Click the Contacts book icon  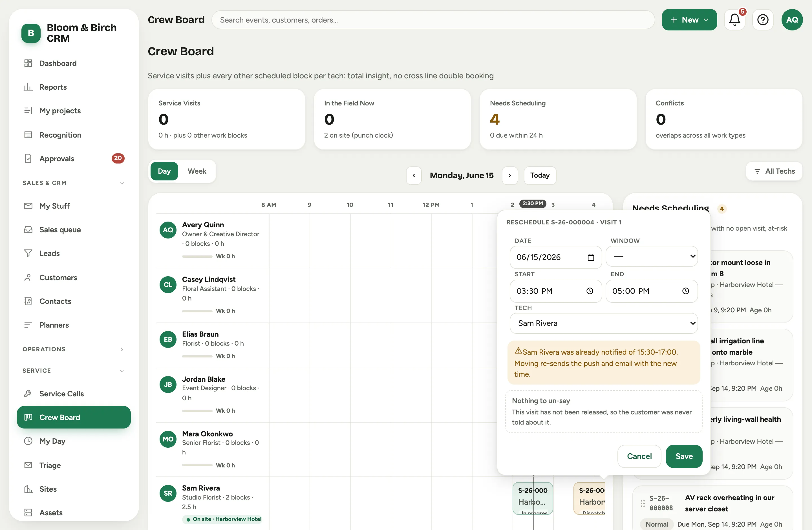[28, 301]
